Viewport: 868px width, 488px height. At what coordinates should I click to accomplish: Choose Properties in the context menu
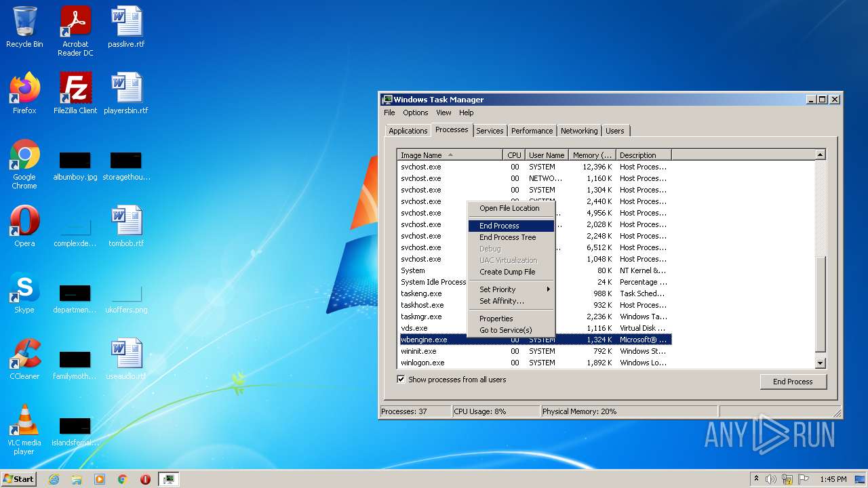(x=511, y=319)
